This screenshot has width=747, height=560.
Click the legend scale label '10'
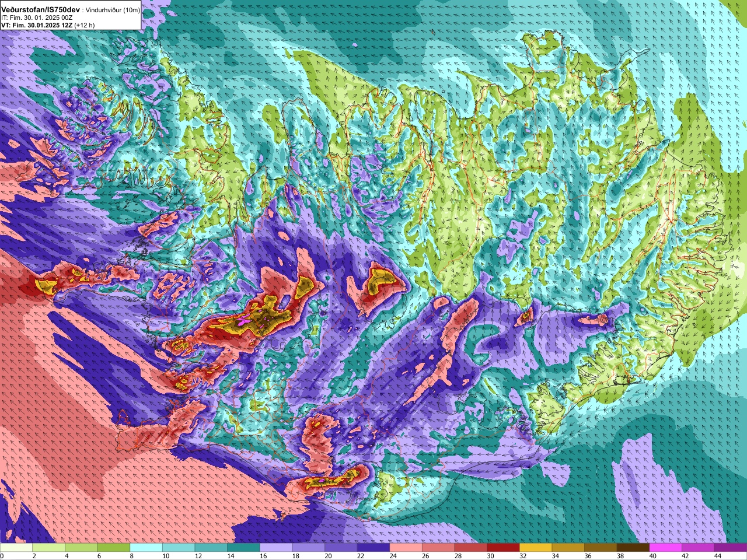tap(166, 556)
